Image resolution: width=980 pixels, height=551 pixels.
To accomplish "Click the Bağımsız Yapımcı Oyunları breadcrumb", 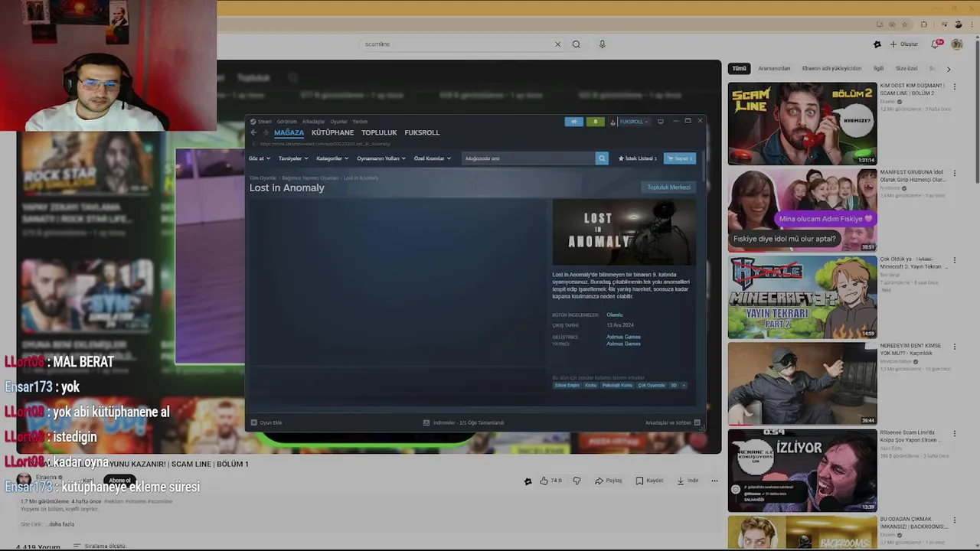I will pyautogui.click(x=310, y=178).
